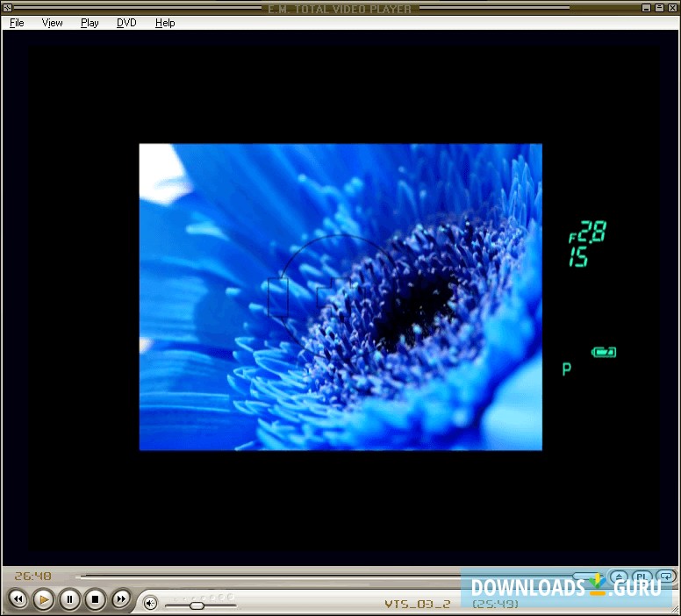Click the total duration (25:49) display
Image resolution: width=681 pixels, height=616 pixels.
click(x=496, y=604)
